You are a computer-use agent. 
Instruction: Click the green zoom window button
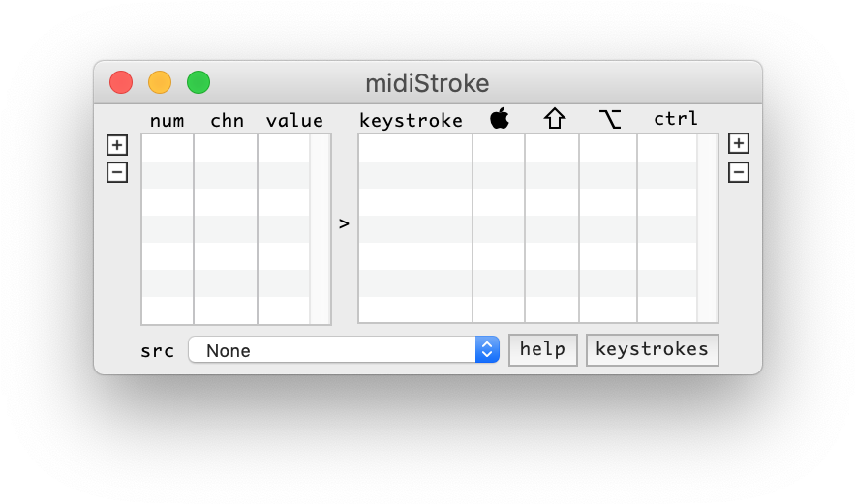coord(198,83)
